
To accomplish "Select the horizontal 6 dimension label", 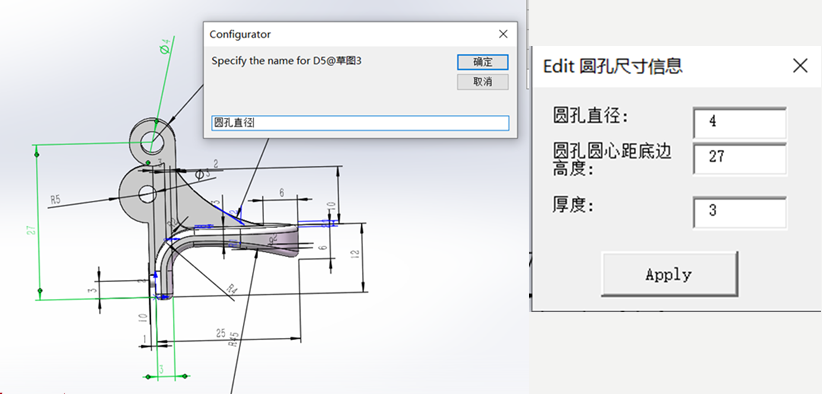I will click(x=282, y=193).
